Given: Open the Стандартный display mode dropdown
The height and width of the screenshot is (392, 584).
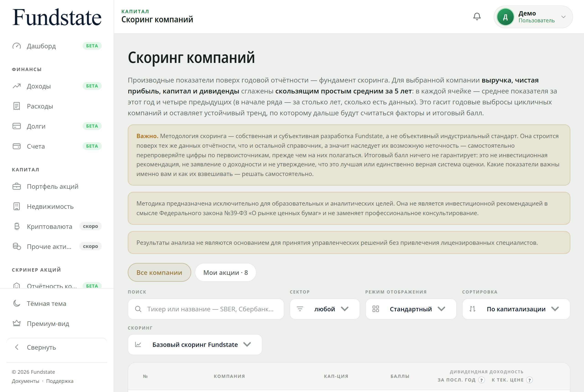Looking at the screenshot, I should tap(411, 309).
